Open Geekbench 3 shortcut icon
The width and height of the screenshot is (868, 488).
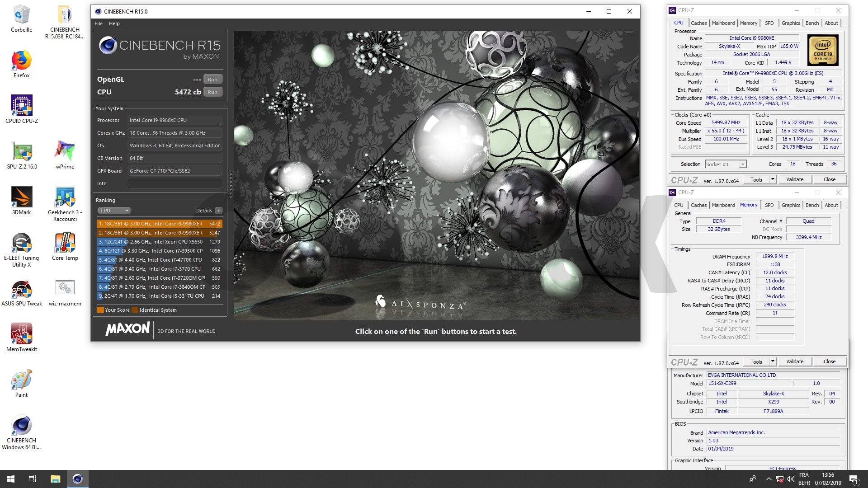(65, 204)
